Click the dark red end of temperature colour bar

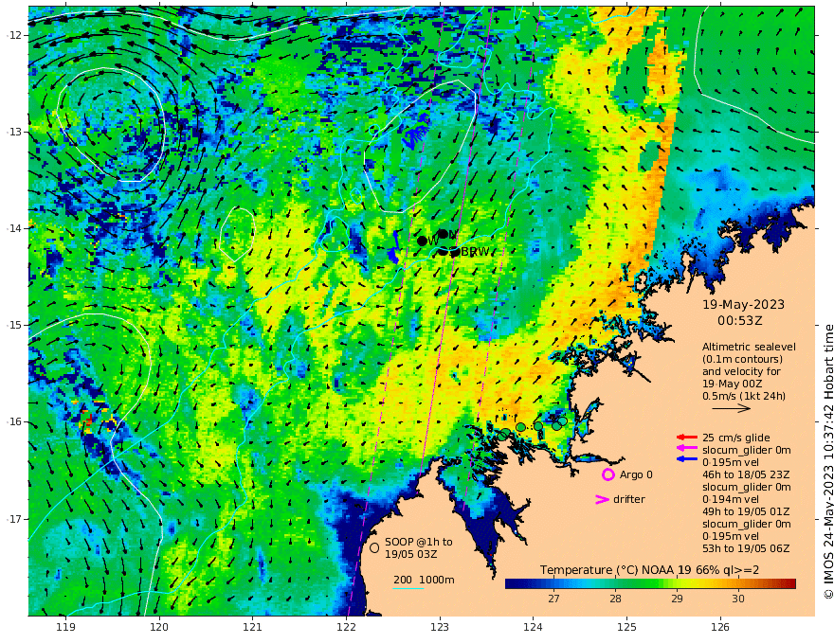tap(792, 584)
